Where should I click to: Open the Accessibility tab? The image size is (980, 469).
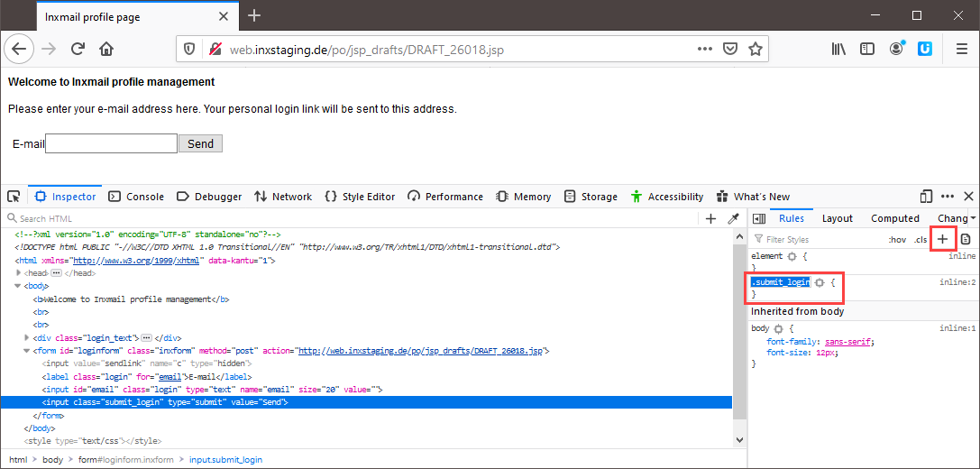tap(667, 197)
